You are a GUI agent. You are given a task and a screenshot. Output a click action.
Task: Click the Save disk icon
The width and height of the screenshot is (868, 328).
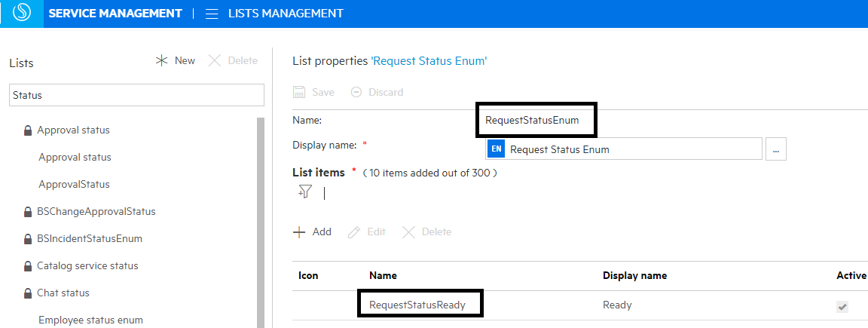click(299, 92)
